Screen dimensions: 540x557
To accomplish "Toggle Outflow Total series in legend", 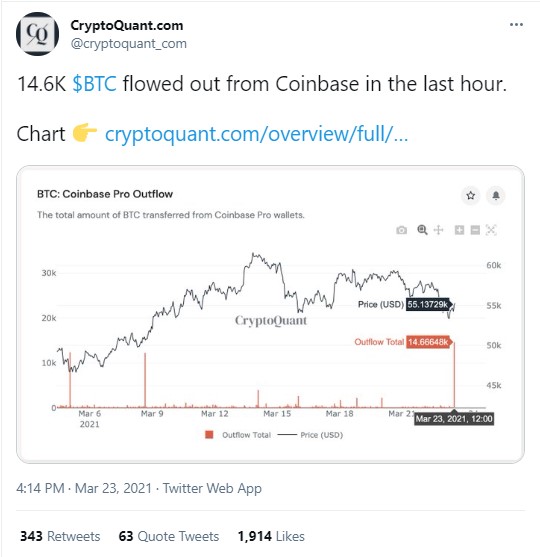I will pos(238,435).
